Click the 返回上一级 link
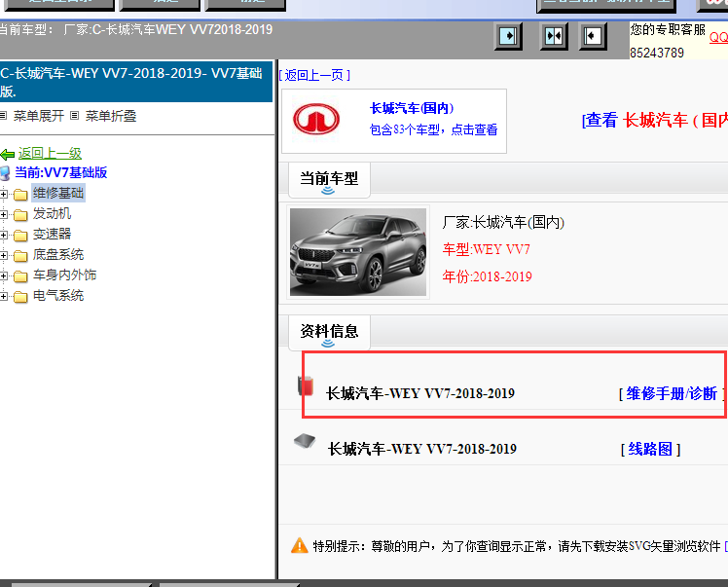Viewport: 728px width, 587px height. (x=50, y=153)
